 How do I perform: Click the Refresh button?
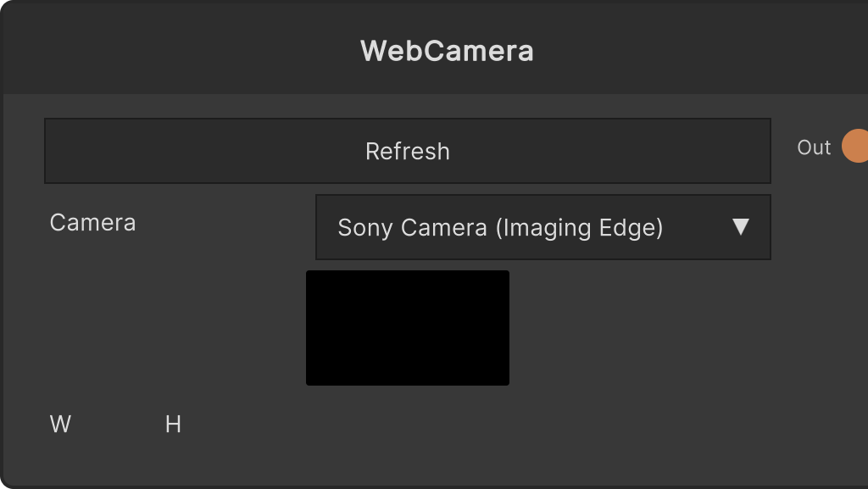(408, 151)
